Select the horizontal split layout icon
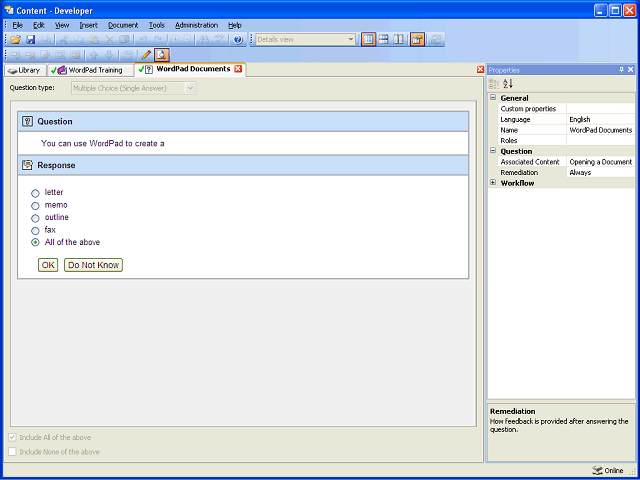Screen dimensions: 640x480 pos(383,40)
